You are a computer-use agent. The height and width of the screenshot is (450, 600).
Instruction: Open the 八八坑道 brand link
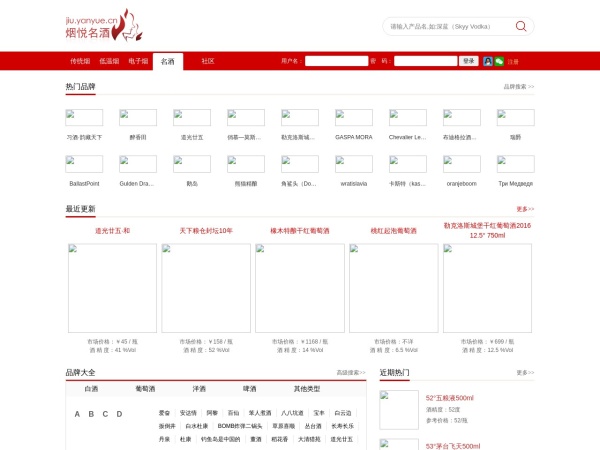pos(292,413)
